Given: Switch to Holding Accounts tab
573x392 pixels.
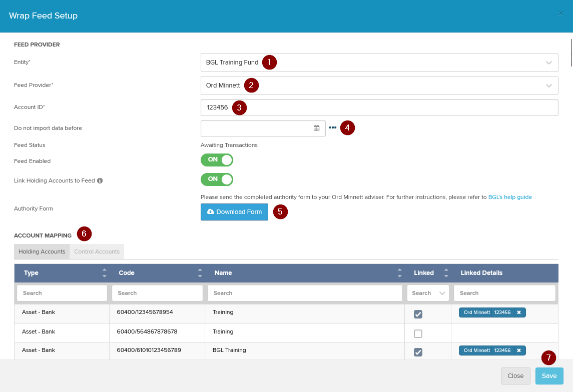Looking at the screenshot, I should (42, 251).
